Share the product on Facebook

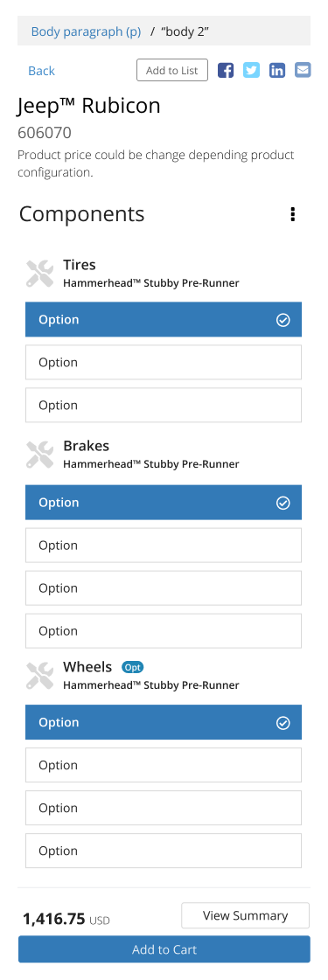pyautogui.click(x=226, y=70)
